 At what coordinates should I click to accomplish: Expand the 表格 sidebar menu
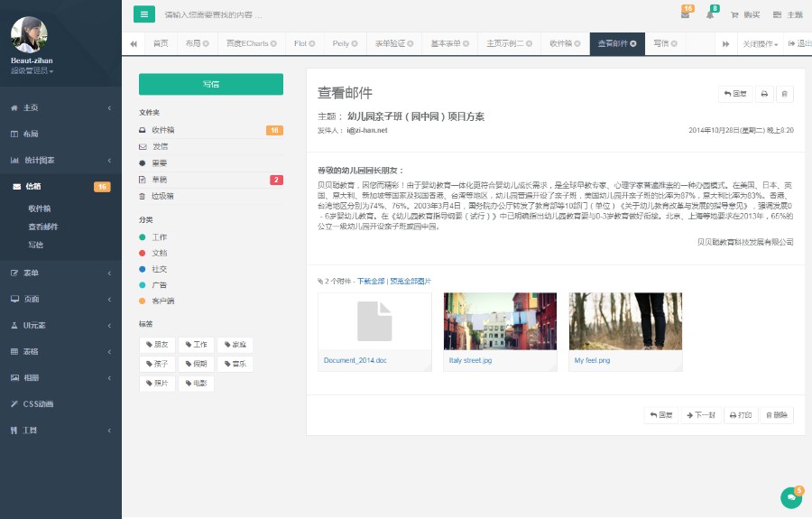click(x=60, y=351)
